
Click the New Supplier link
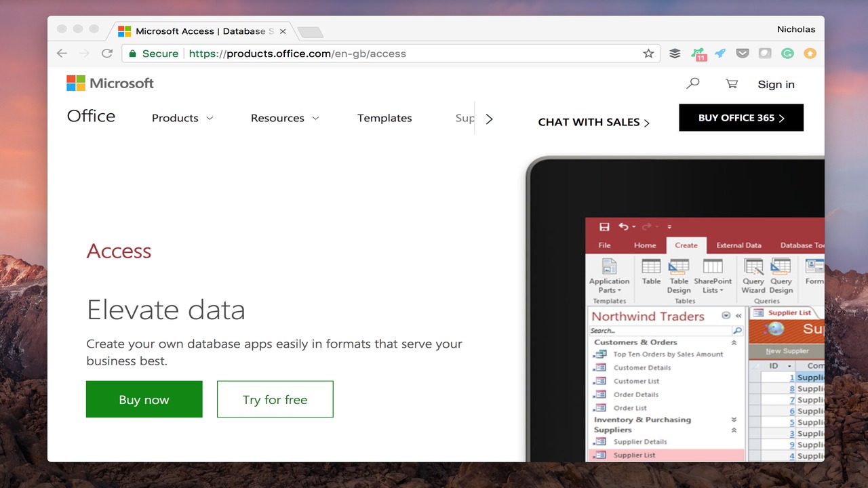coord(787,351)
